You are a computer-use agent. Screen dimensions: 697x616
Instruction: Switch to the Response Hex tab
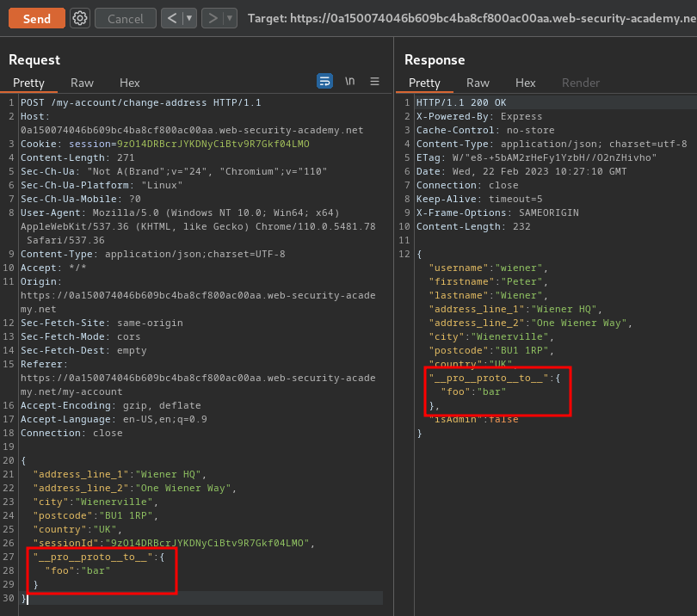526,83
